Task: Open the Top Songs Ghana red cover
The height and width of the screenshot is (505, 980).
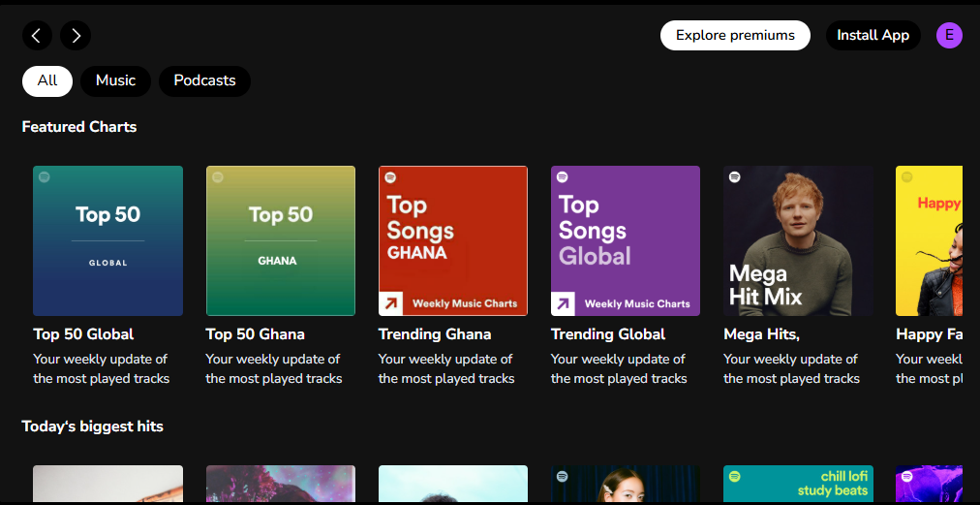Action: (453, 241)
